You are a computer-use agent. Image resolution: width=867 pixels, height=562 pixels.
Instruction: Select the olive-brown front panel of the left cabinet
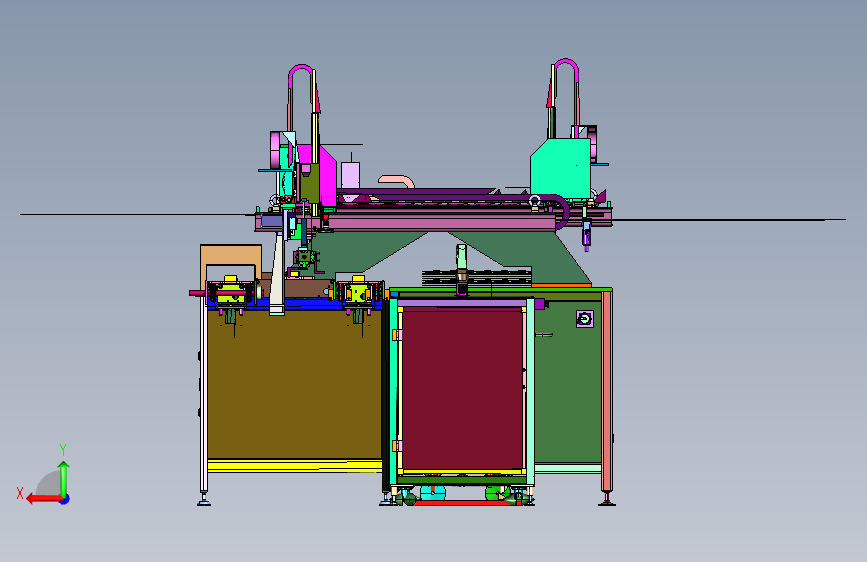click(x=294, y=384)
